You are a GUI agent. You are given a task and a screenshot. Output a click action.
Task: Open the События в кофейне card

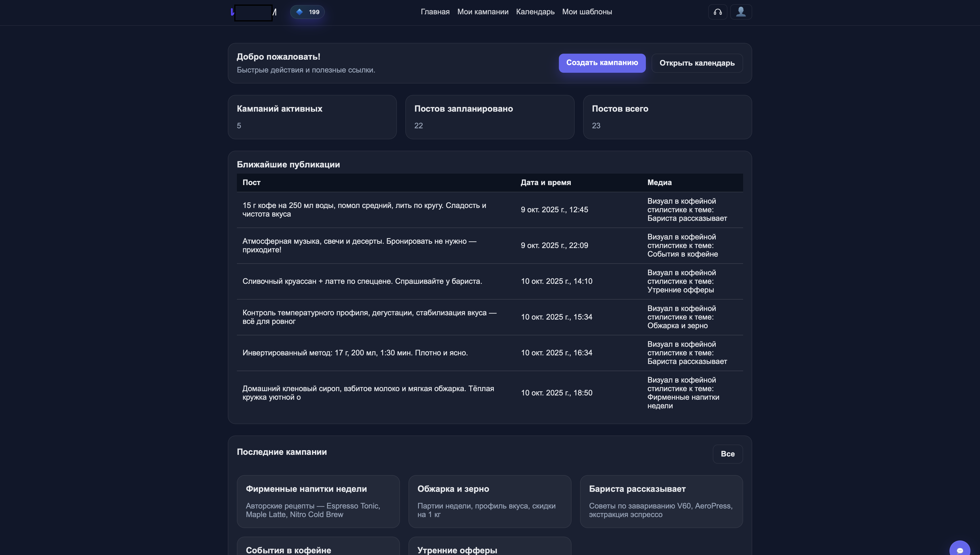318,549
